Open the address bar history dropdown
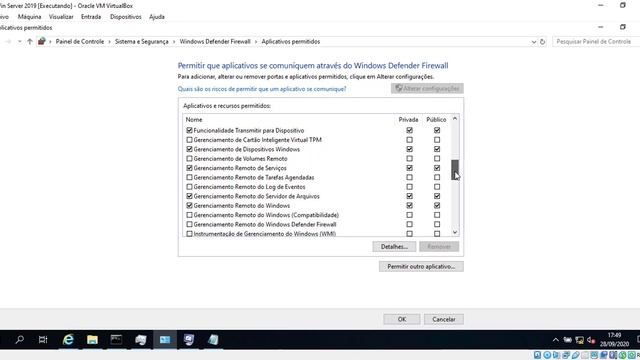This screenshot has width=640, height=360. click(x=533, y=42)
